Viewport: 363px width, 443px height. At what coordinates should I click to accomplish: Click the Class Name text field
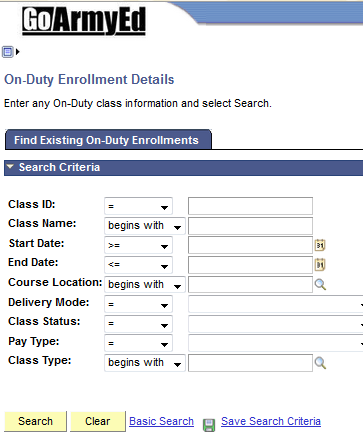pyautogui.click(x=250, y=226)
